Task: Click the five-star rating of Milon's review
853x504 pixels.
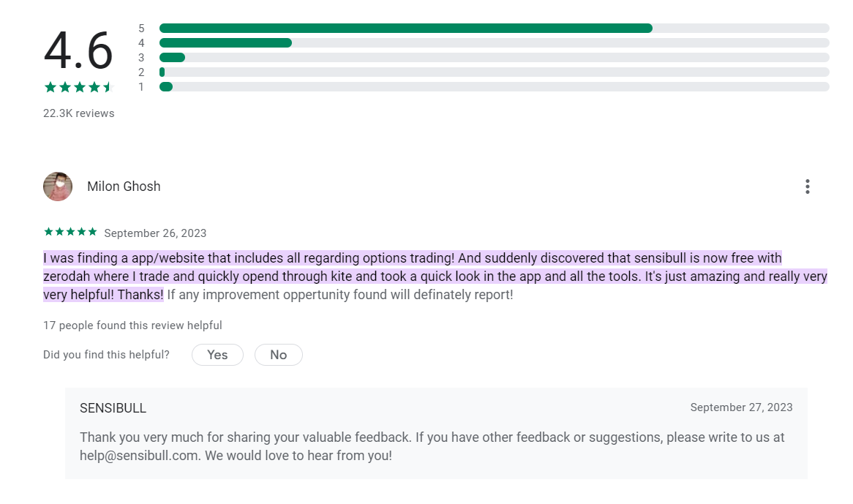Action: click(x=70, y=232)
